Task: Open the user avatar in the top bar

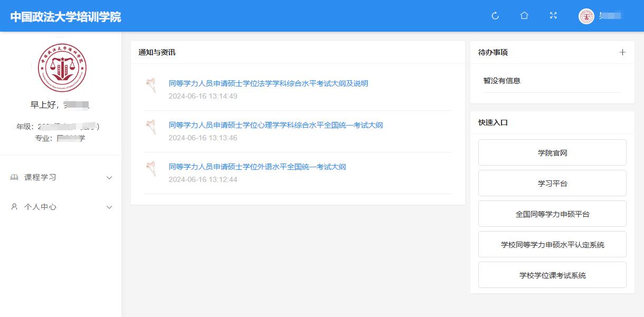Action: (586, 16)
